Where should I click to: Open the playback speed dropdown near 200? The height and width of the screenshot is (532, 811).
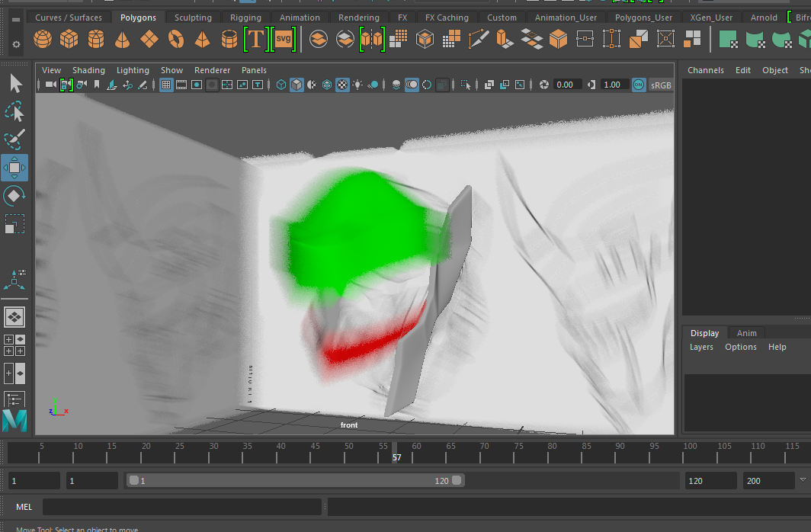[803, 480]
